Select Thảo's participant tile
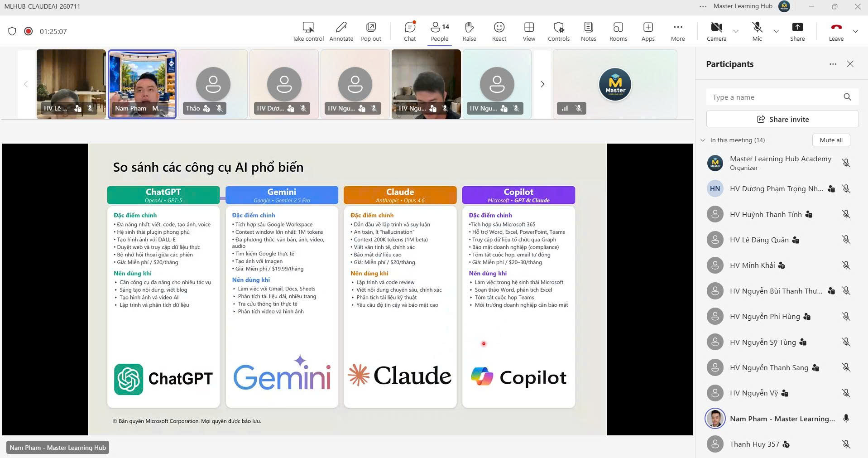 click(213, 84)
